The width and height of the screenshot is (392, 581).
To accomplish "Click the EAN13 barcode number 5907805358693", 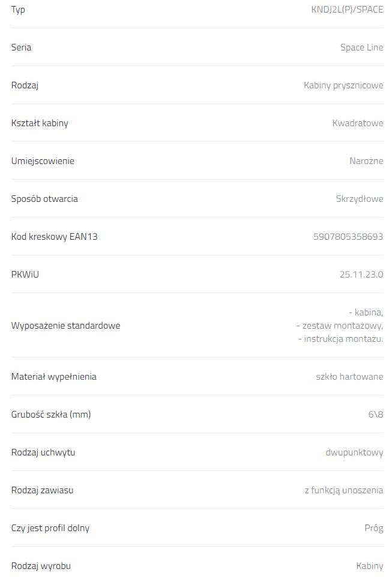I will tap(348, 237).
